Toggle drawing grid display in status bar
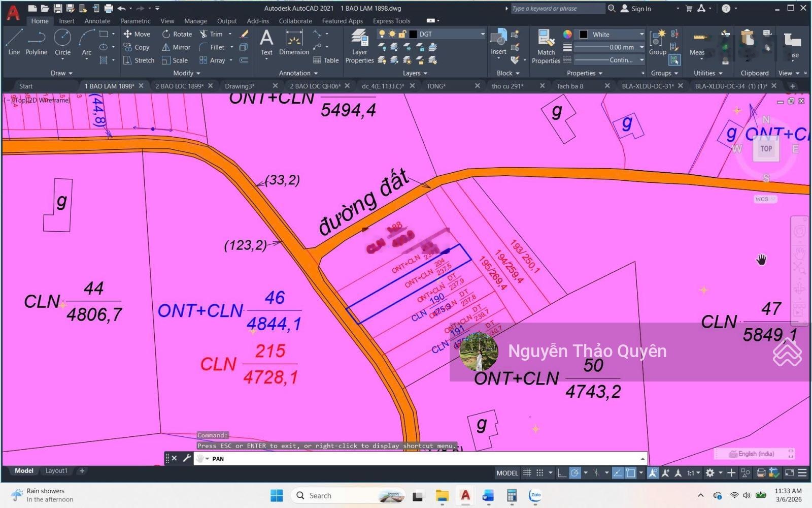The height and width of the screenshot is (508, 812). coord(527,473)
